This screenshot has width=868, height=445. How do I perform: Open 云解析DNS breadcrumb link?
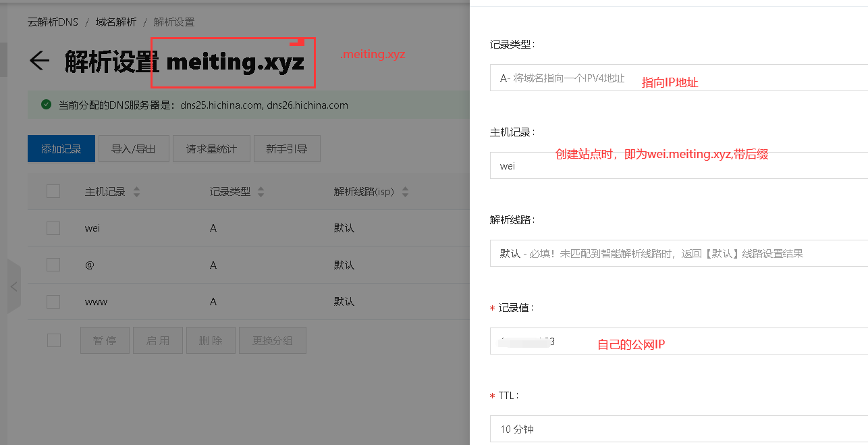[x=53, y=22]
